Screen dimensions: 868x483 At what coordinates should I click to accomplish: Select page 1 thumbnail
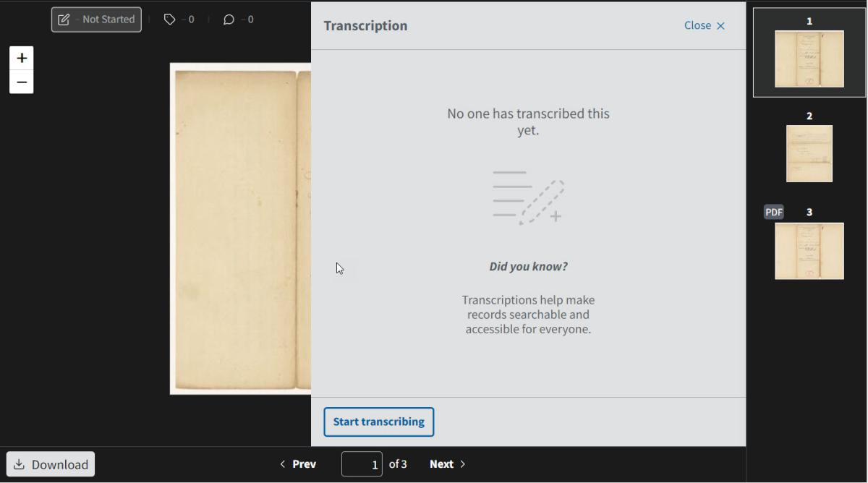click(x=809, y=59)
